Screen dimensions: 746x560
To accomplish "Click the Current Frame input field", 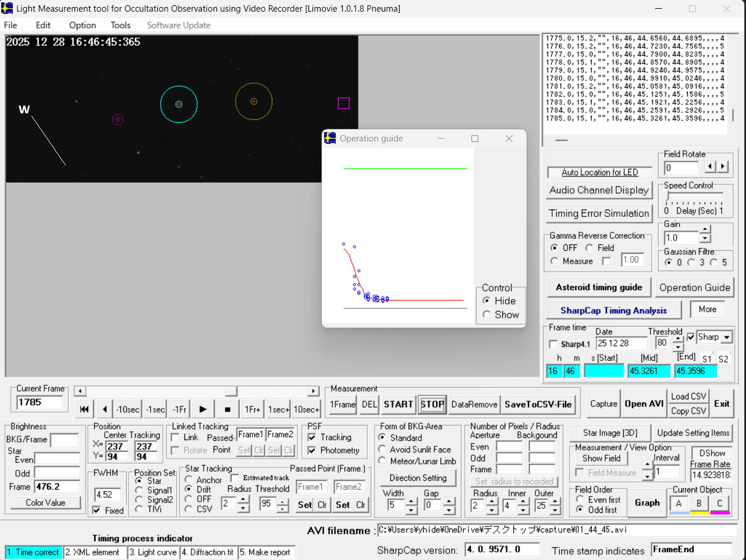I will 39,402.
